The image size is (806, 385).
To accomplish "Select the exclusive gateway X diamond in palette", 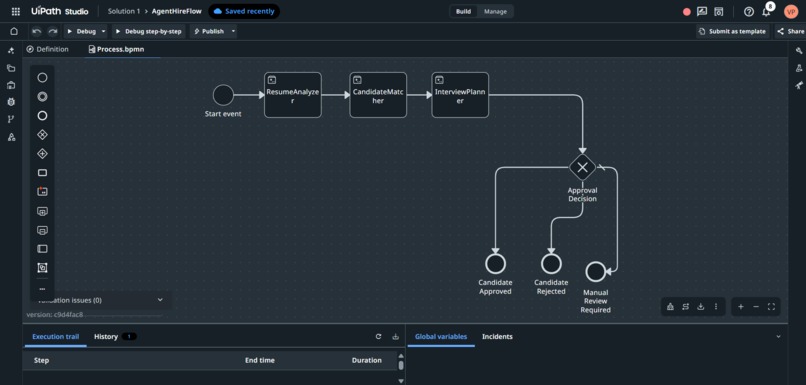I will pyautogui.click(x=42, y=135).
